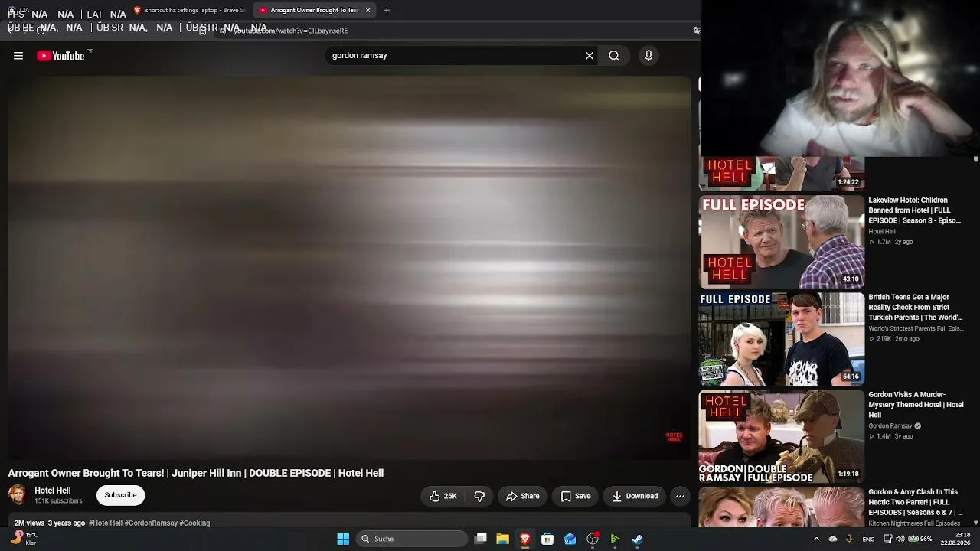
Task: Open Microsoft Store taskbar icon
Action: [547, 539]
